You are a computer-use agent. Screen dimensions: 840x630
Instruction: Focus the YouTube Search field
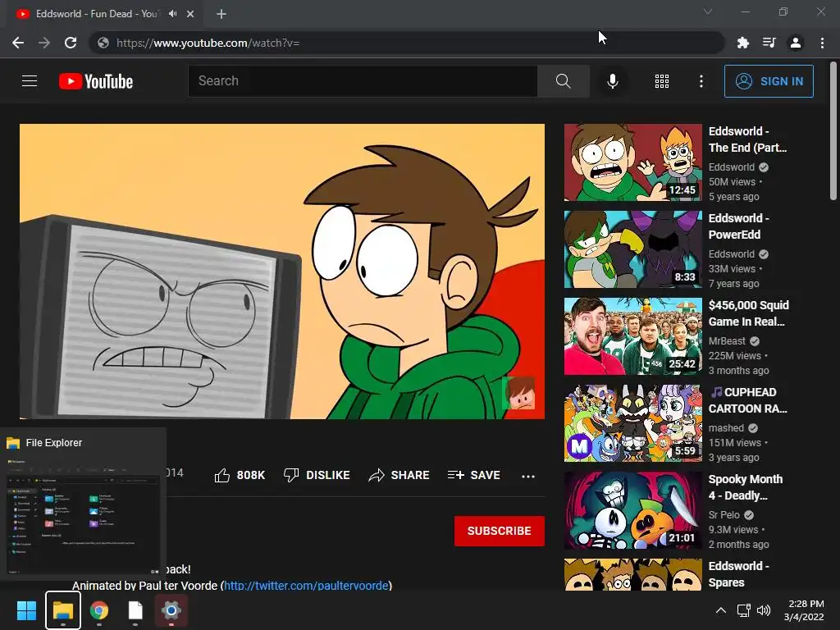[363, 81]
